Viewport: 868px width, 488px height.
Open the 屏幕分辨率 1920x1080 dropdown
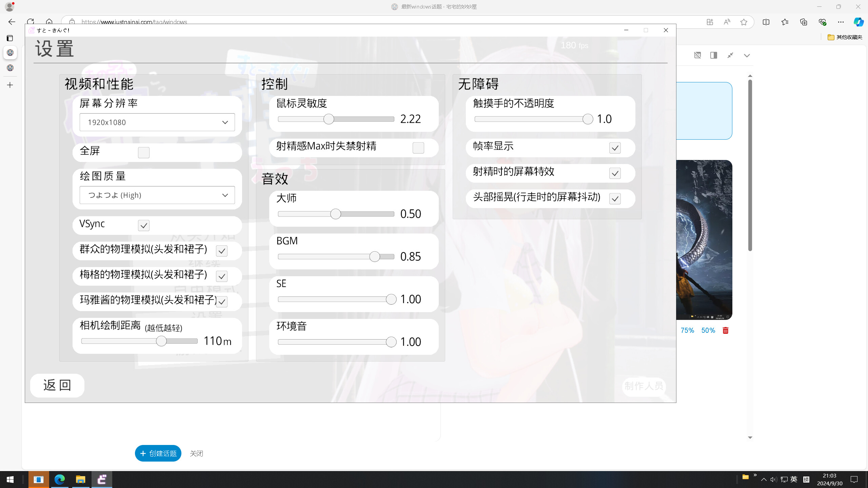tap(157, 122)
